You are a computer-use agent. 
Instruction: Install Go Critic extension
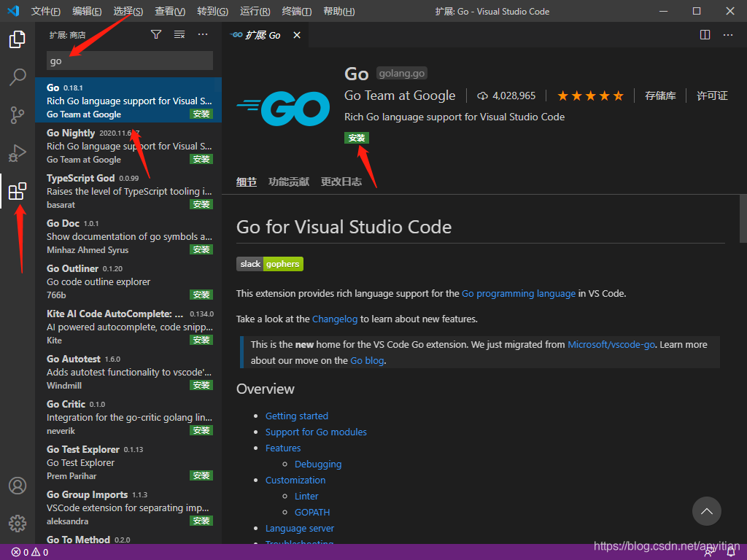click(x=201, y=431)
